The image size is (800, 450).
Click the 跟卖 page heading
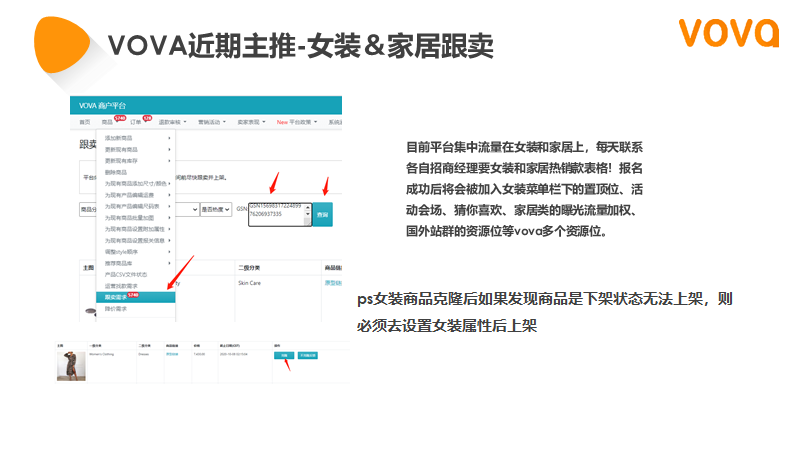88,145
